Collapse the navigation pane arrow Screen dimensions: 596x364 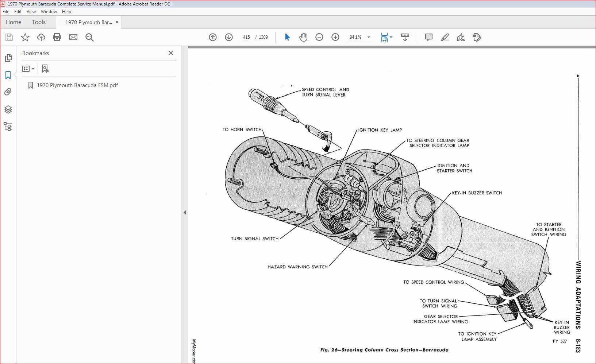click(185, 212)
